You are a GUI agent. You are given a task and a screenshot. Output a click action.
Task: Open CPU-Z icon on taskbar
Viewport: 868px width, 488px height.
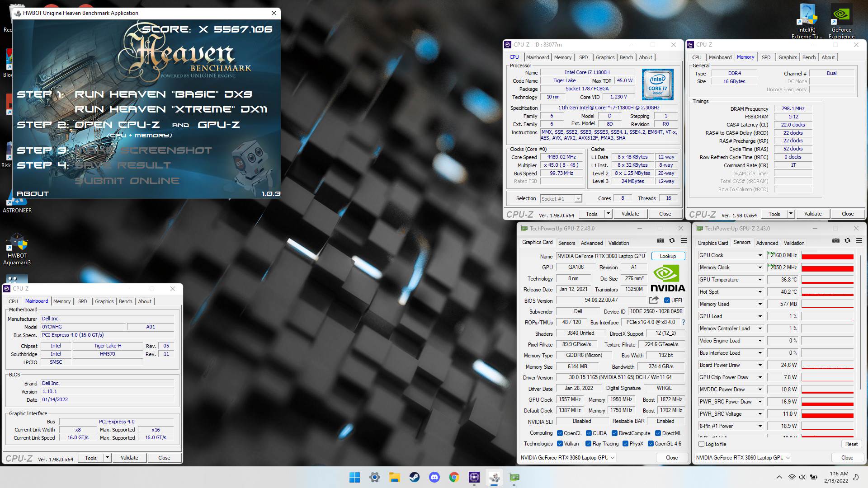pyautogui.click(x=474, y=477)
